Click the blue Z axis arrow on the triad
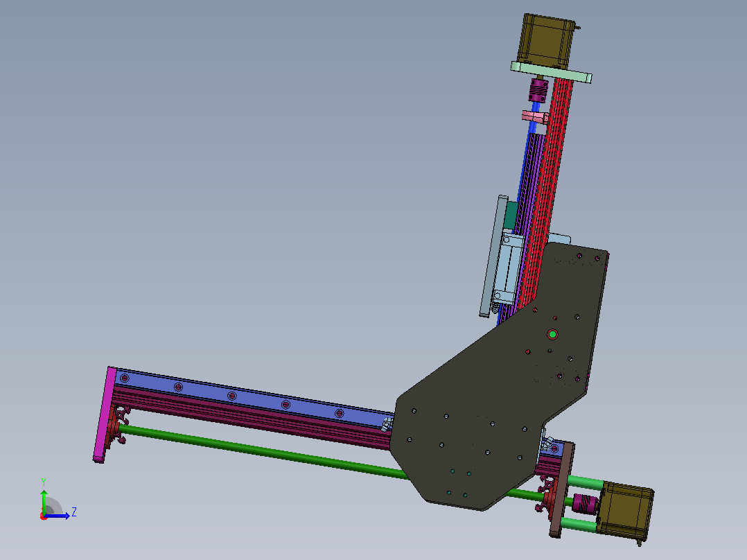747x560 pixels. pos(58,516)
